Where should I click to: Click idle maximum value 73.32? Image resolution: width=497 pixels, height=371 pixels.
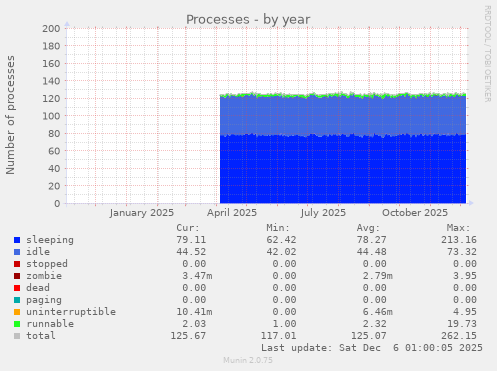[x=462, y=252]
